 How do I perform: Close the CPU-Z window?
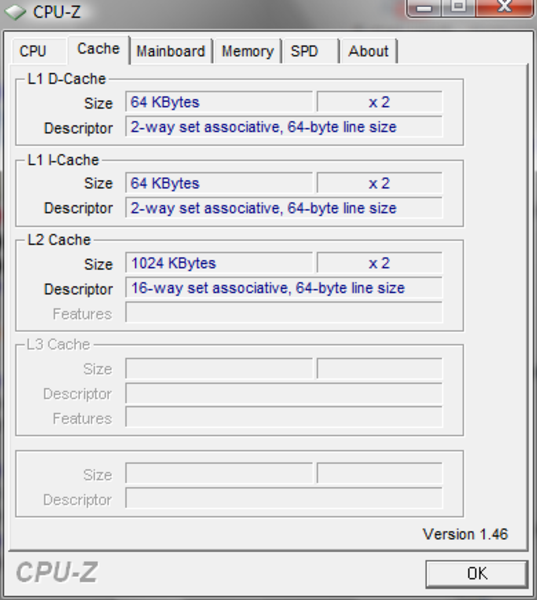pyautogui.click(x=504, y=8)
